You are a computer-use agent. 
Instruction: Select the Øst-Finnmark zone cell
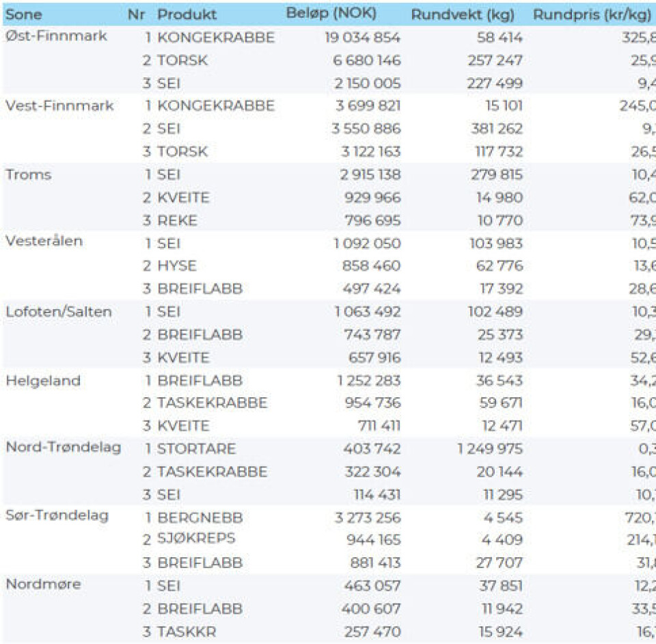click(x=56, y=37)
